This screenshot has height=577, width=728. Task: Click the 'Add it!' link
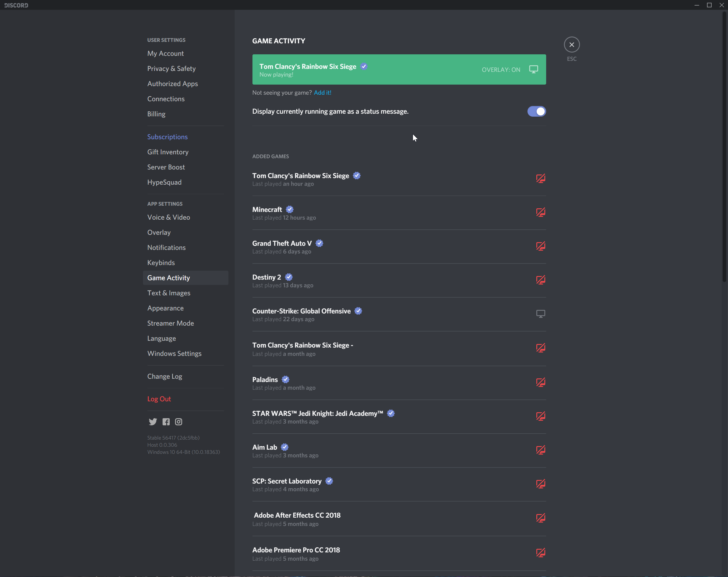(322, 93)
